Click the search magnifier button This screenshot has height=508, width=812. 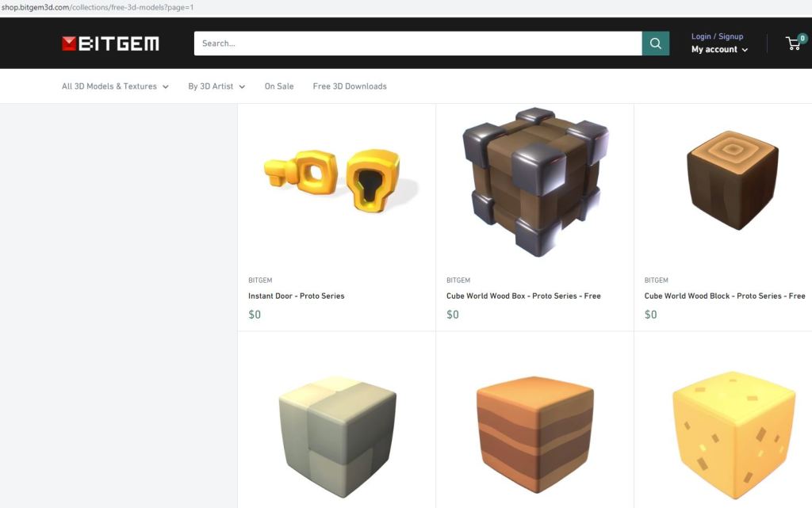coord(655,44)
